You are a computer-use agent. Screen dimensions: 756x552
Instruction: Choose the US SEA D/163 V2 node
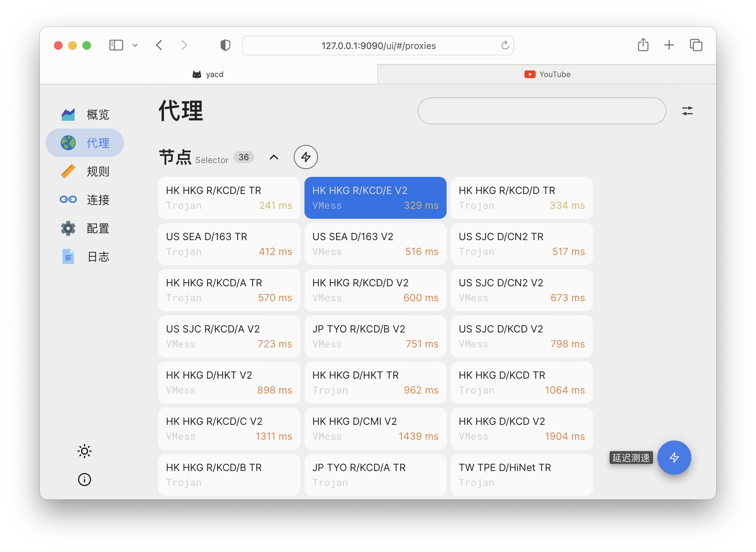[376, 244]
